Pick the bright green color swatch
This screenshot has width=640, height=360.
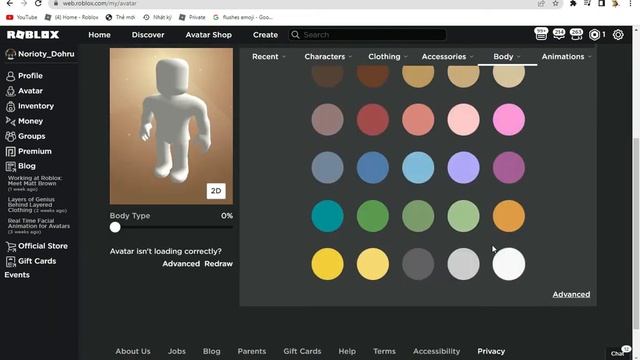click(x=373, y=216)
